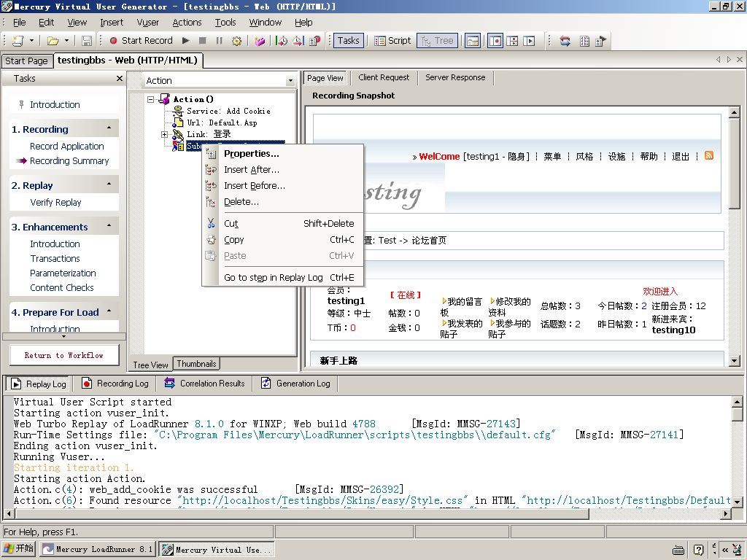Expand the Open folder dropdown arrow

click(x=66, y=41)
